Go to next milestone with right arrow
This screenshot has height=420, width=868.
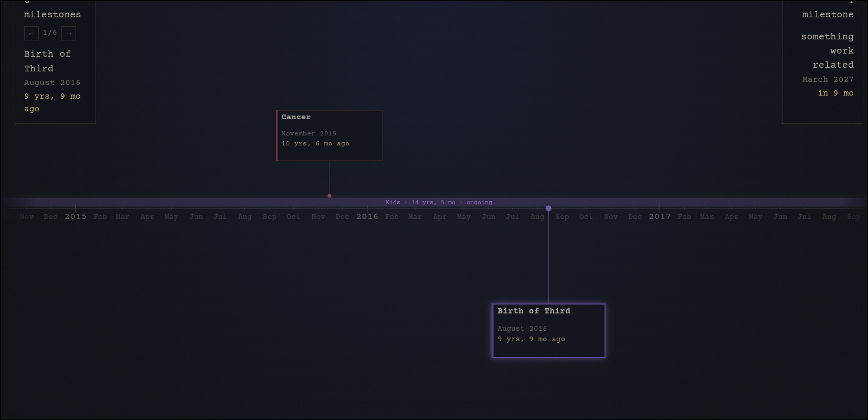pos(69,33)
